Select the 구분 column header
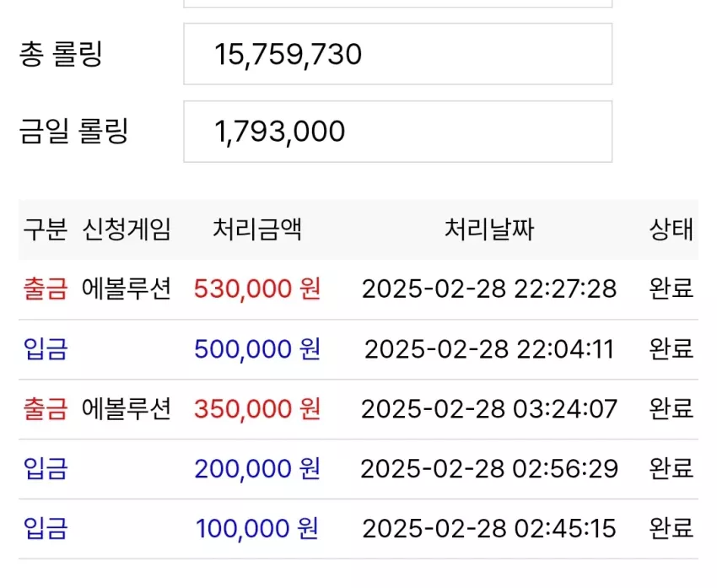Image resolution: width=717 pixels, height=588 pixels. [46, 229]
